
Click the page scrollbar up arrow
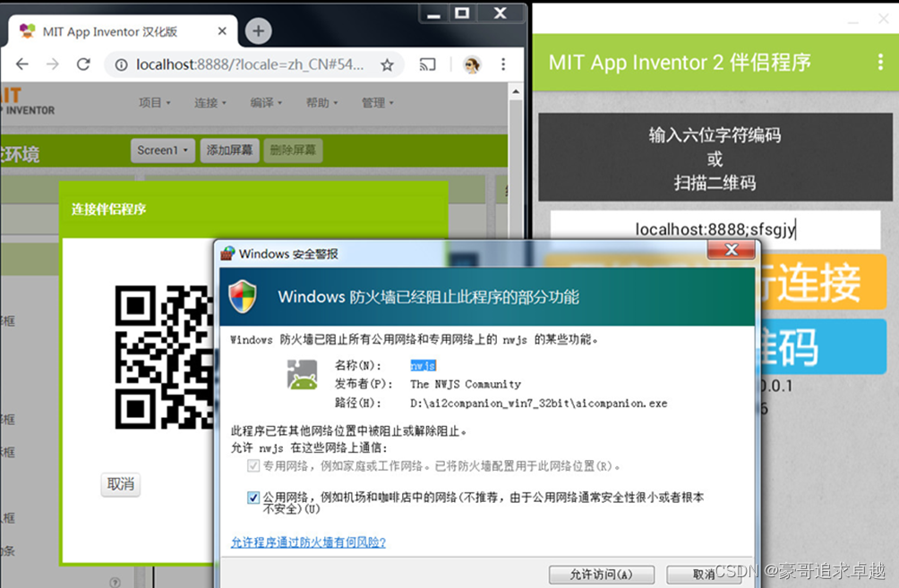coord(516,91)
